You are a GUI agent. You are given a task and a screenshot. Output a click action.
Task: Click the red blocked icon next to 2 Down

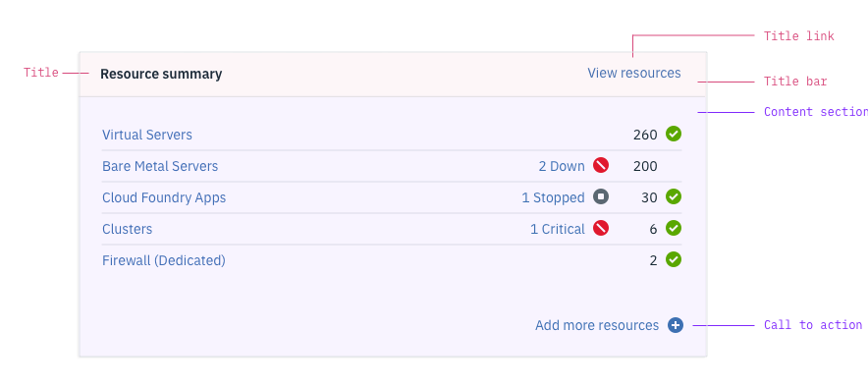[x=601, y=166]
